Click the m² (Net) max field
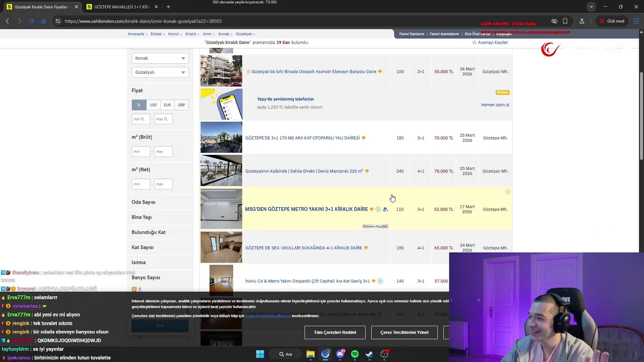Screen dimensions: 644x362 (164, 184)
